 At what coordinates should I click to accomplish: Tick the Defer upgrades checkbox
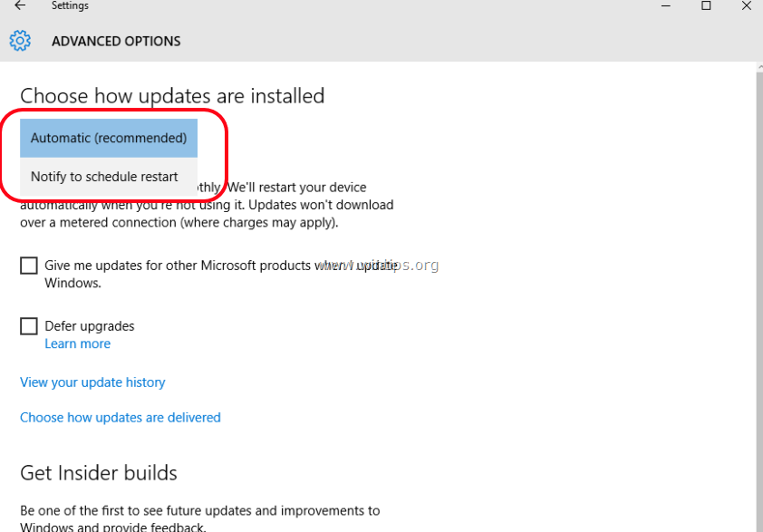[x=29, y=326]
